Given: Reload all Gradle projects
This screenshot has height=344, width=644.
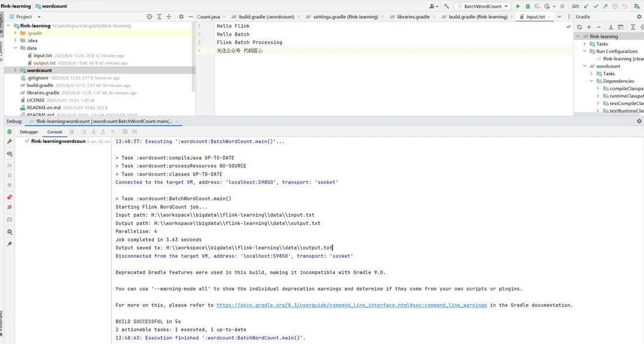Looking at the screenshot, I should tap(579, 27).
